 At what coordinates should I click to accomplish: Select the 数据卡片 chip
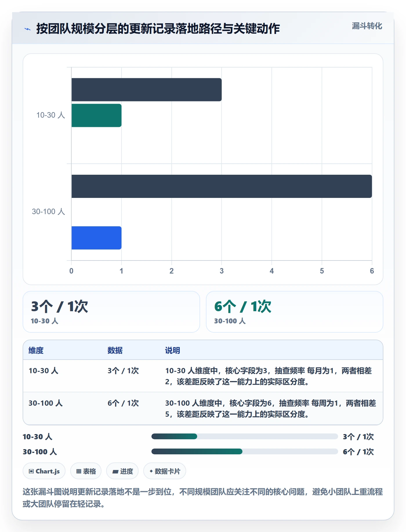point(165,471)
